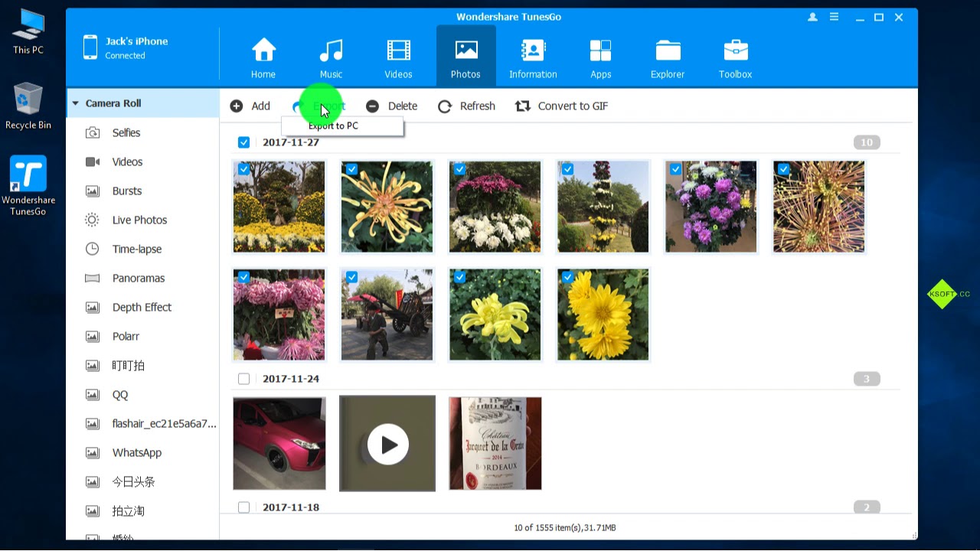Open the yellow daisy-like flowers thumbnail
Image resolution: width=980 pixels, height=551 pixels.
[x=603, y=315]
